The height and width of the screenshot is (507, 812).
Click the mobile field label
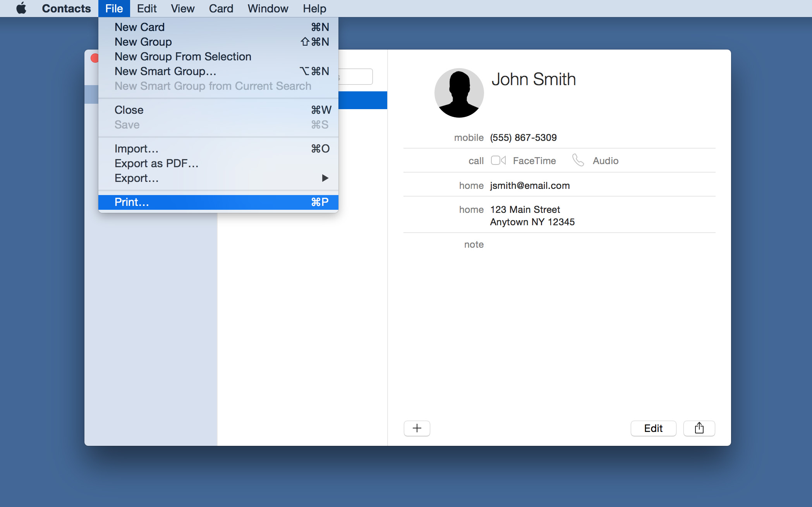pos(469,137)
